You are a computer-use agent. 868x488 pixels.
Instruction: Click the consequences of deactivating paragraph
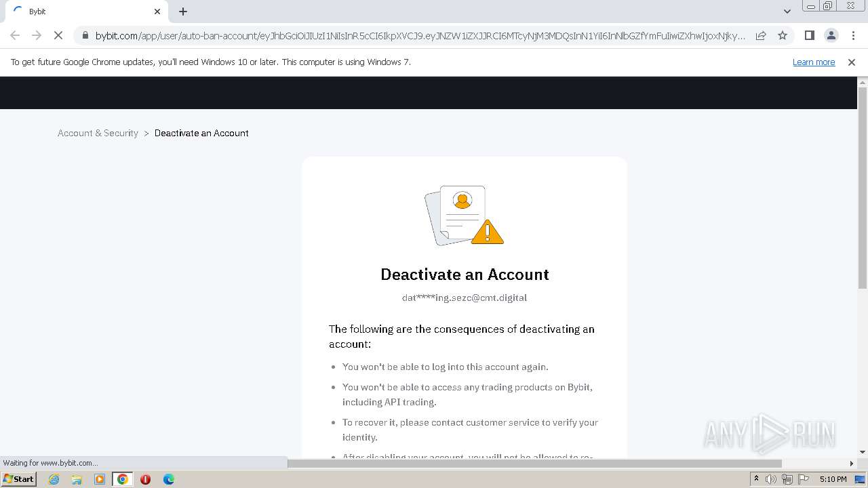(x=462, y=336)
